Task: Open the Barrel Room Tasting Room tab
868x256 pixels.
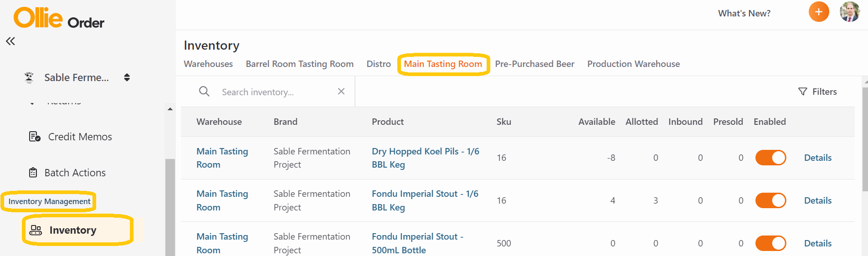Action: pyautogui.click(x=300, y=64)
